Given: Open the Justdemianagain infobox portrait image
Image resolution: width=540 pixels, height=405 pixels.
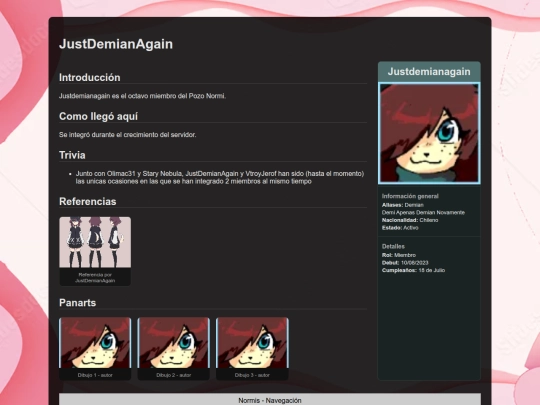Looking at the screenshot, I should tap(429, 133).
